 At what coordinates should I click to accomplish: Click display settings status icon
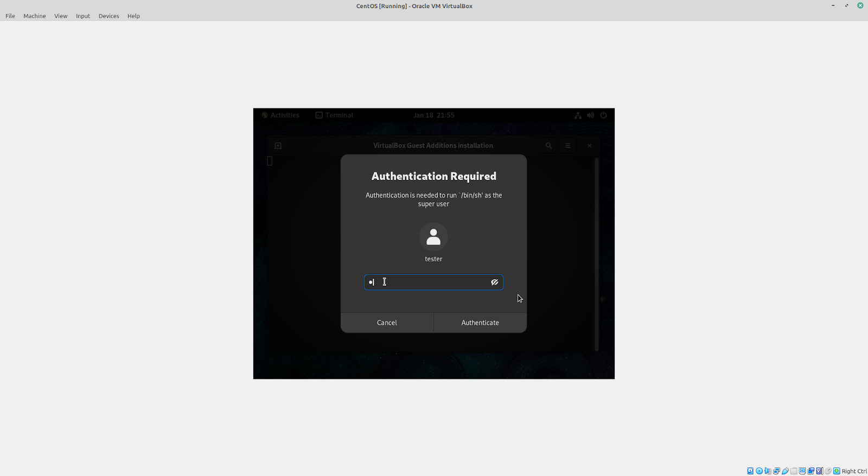click(802, 471)
